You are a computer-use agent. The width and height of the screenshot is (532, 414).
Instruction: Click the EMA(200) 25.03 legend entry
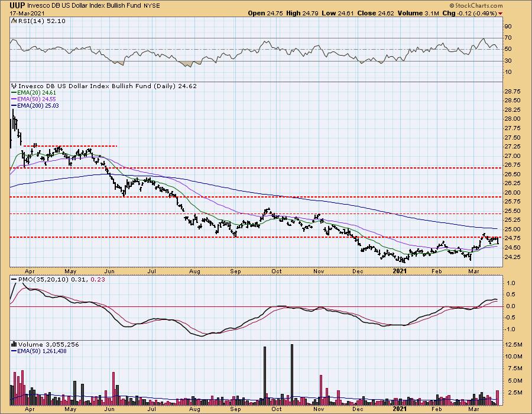tap(35, 105)
